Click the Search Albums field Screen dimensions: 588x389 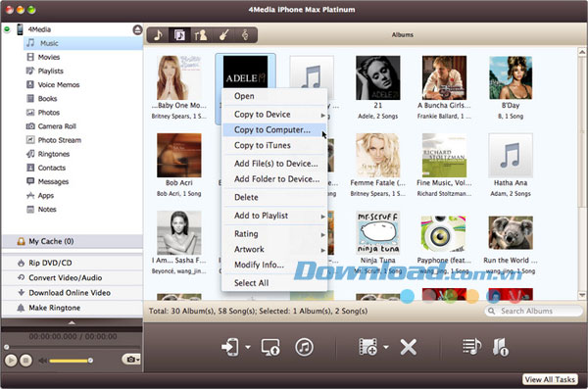pyautogui.click(x=533, y=311)
